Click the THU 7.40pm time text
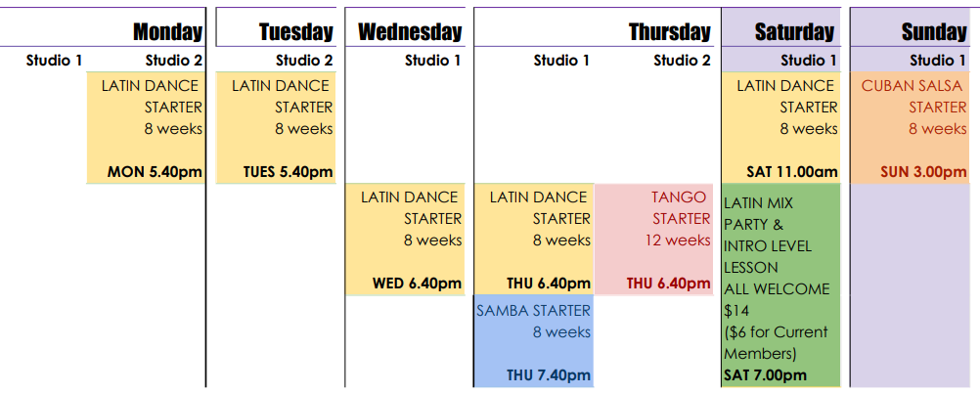Image resolution: width=980 pixels, height=394 pixels. pyautogui.click(x=548, y=375)
